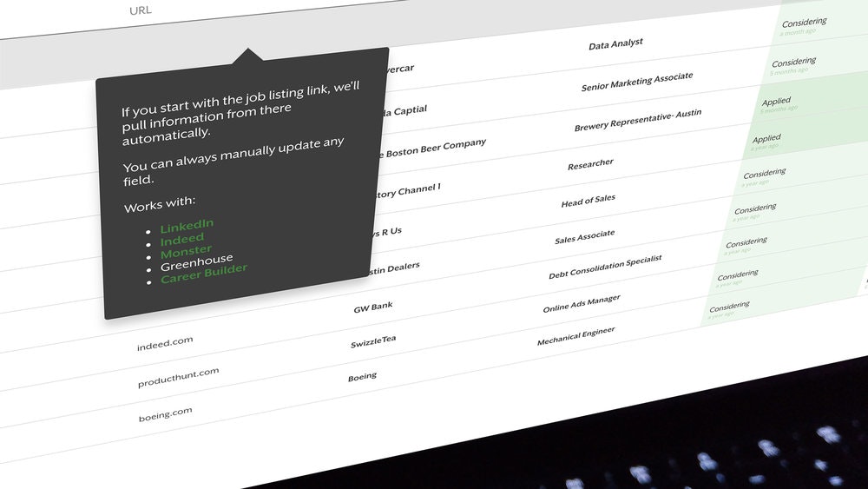
Task: Select Brewery Representative- Austin title
Action: click(638, 120)
